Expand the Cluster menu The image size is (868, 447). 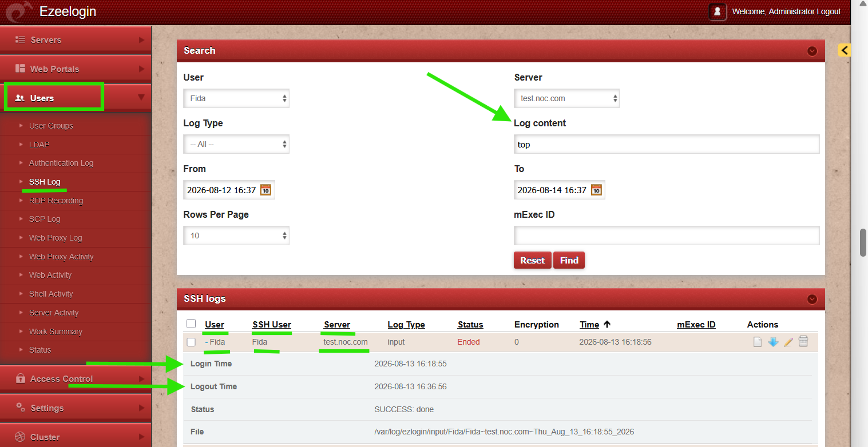coord(76,437)
